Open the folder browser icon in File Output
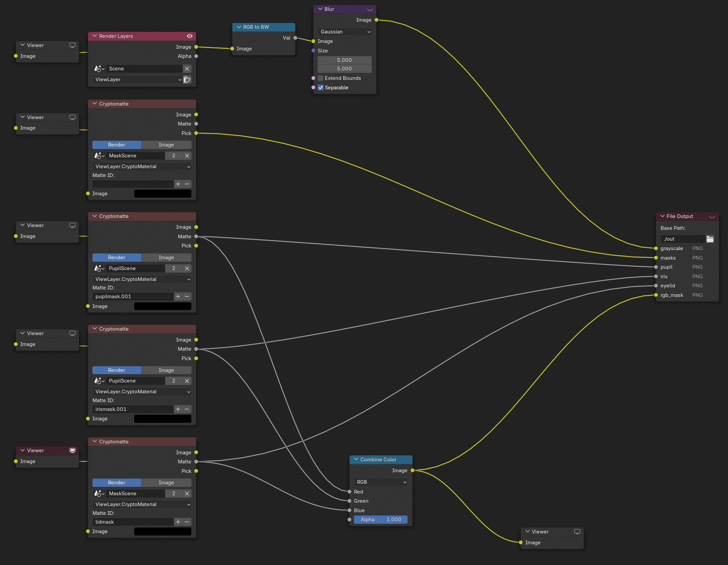The height and width of the screenshot is (565, 728). click(710, 239)
